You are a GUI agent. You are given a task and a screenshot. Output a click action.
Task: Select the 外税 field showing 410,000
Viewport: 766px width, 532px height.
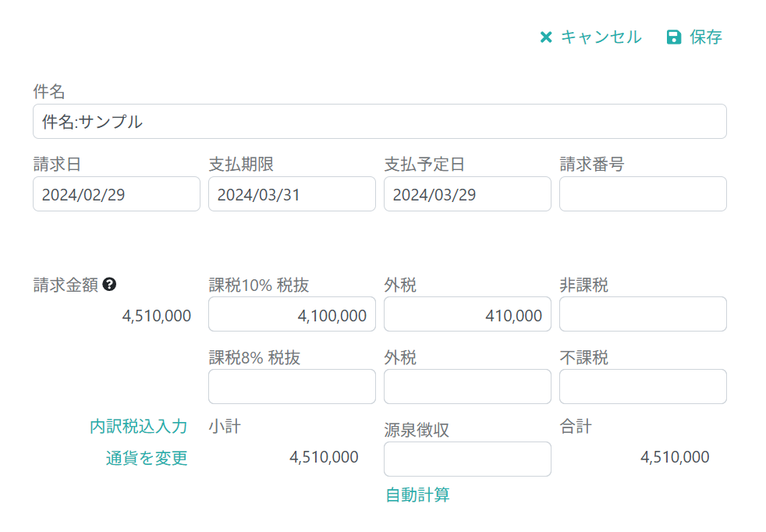click(467, 314)
